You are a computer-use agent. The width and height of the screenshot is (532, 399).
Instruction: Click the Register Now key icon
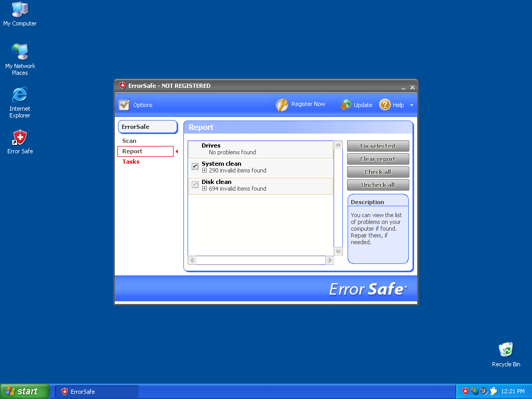click(282, 105)
